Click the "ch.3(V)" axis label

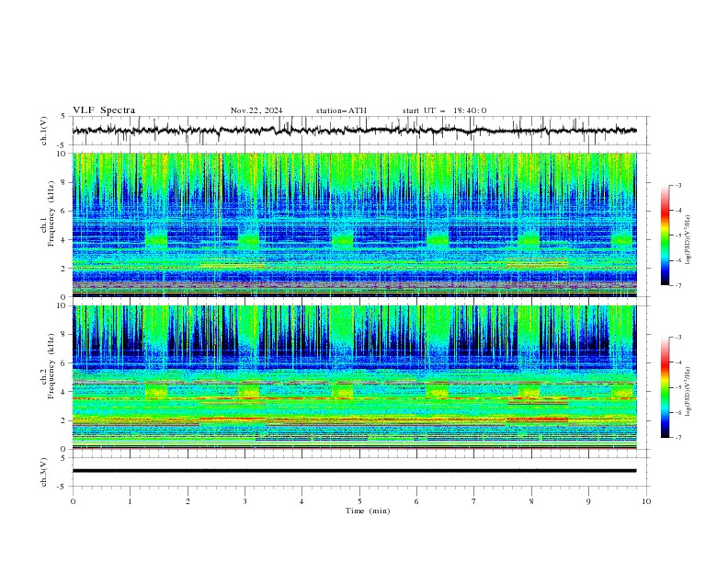click(x=44, y=472)
